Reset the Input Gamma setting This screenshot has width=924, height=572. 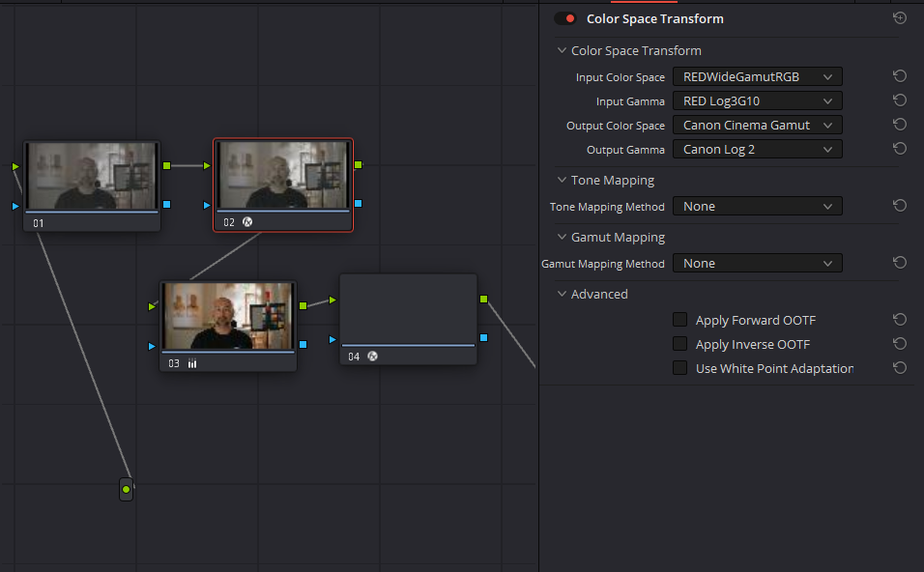pos(899,100)
